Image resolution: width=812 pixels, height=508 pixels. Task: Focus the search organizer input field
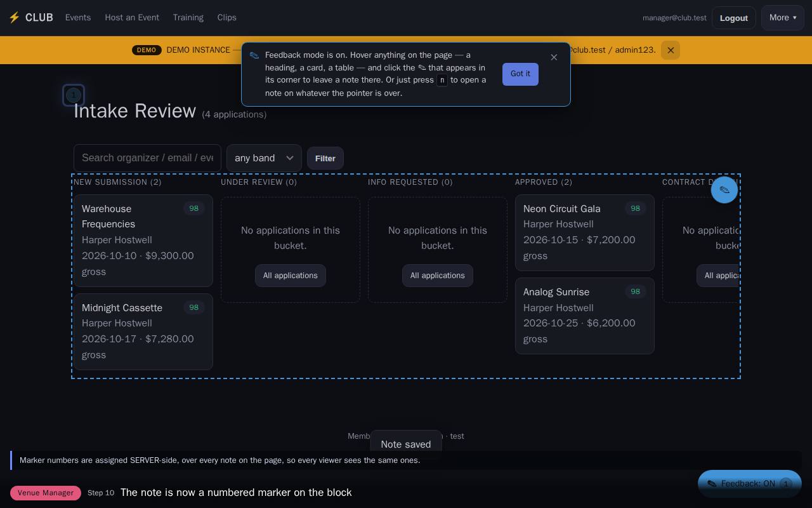[x=147, y=158]
